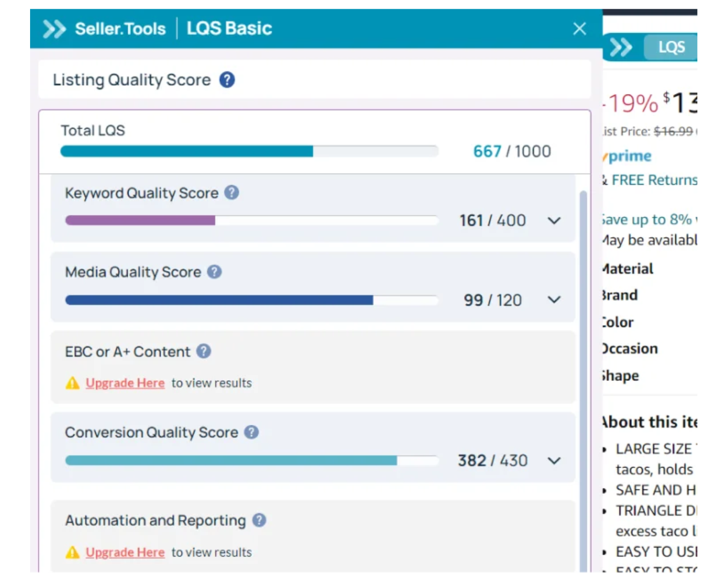Click the Automation and Reporting help icon
Viewport: 728px width, 582px height.
tap(260, 520)
